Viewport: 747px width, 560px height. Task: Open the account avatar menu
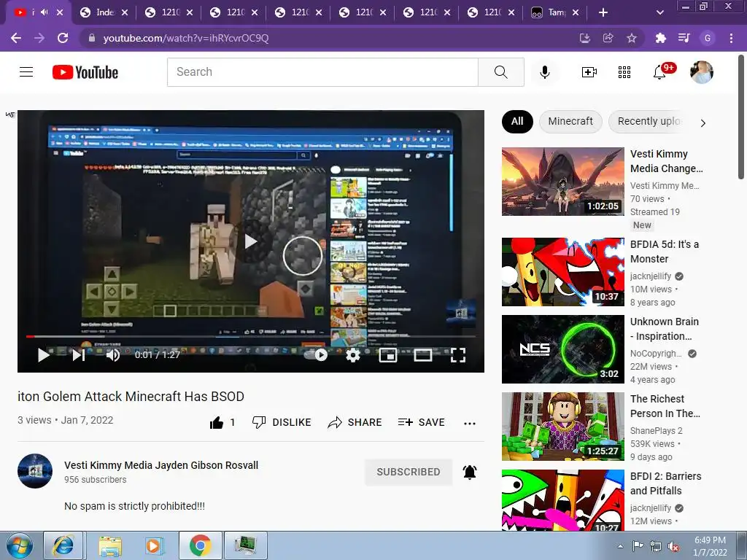coord(701,72)
